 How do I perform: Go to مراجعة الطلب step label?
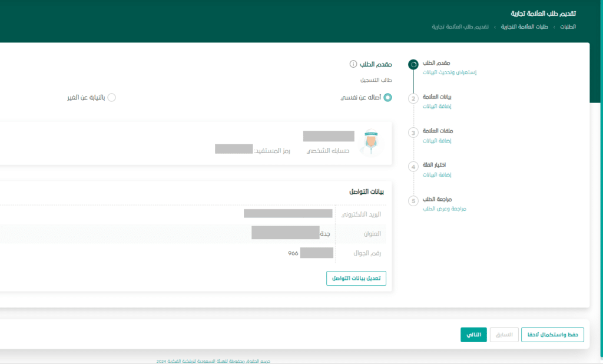[438, 199]
